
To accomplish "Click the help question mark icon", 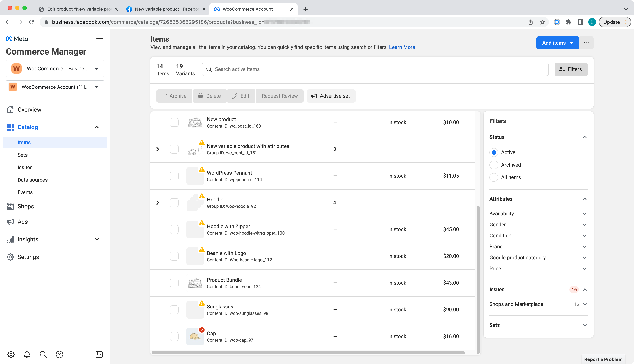I will coord(59,354).
